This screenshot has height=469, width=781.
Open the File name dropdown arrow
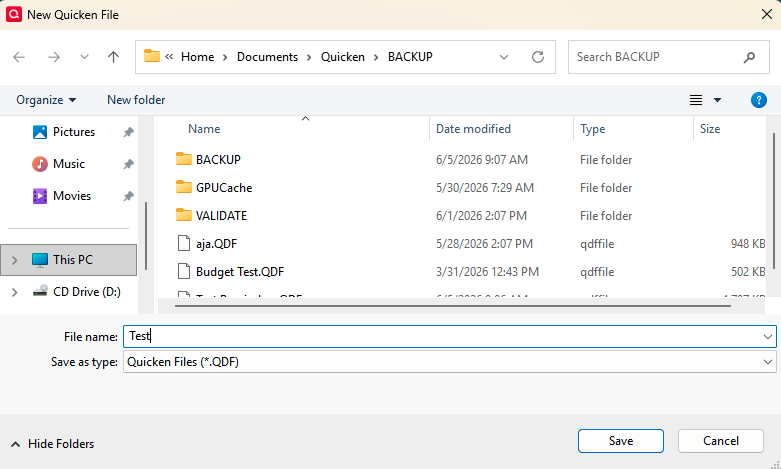tap(768, 337)
